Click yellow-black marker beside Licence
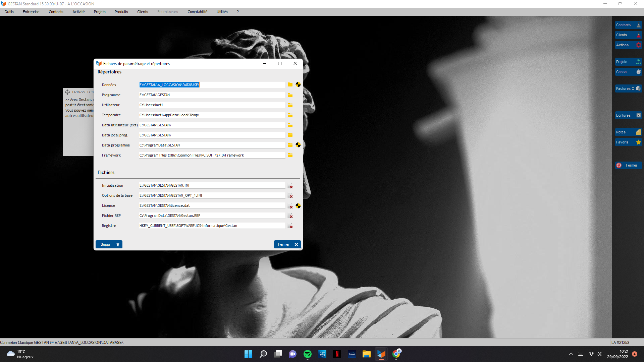 (298, 206)
